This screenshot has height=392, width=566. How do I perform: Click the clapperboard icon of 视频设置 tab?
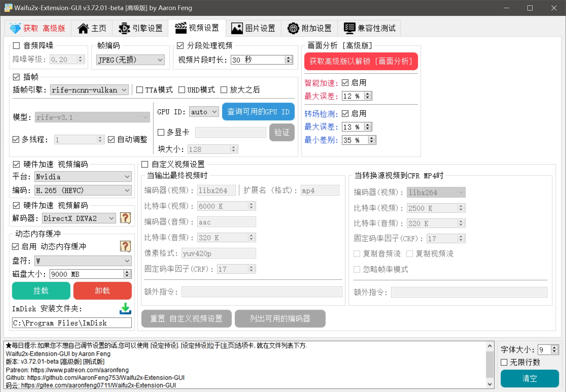point(180,28)
